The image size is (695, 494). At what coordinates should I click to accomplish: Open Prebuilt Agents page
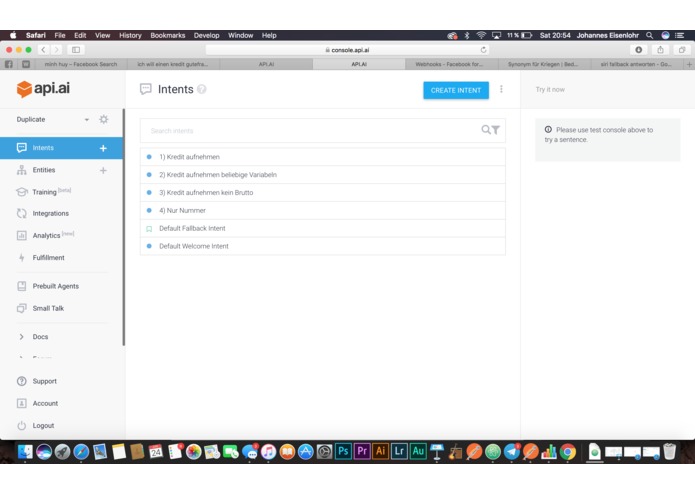point(55,286)
